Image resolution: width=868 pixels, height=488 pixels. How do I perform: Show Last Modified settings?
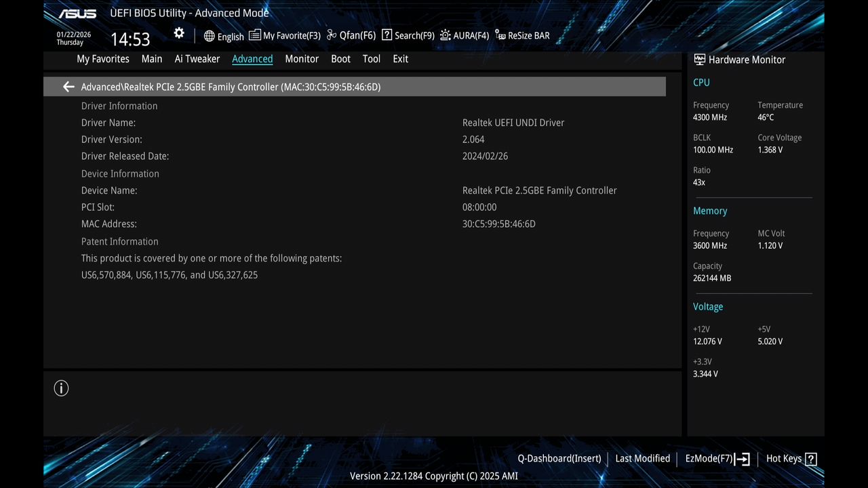642,458
